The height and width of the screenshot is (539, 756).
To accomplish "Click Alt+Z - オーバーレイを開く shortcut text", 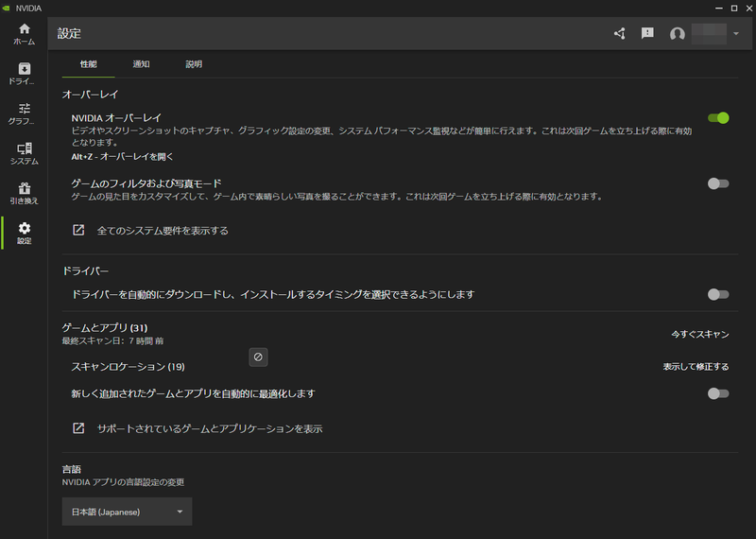I will coord(122,156).
